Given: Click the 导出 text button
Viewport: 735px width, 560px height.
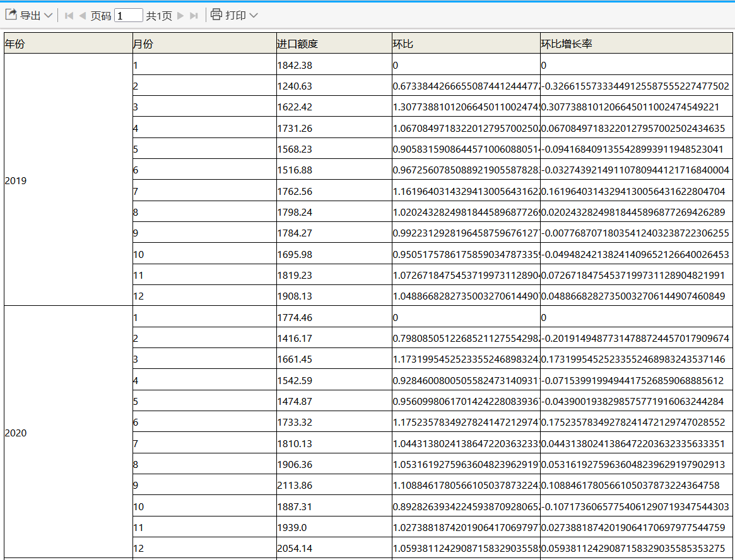Looking at the screenshot, I should pyautogui.click(x=30, y=16).
